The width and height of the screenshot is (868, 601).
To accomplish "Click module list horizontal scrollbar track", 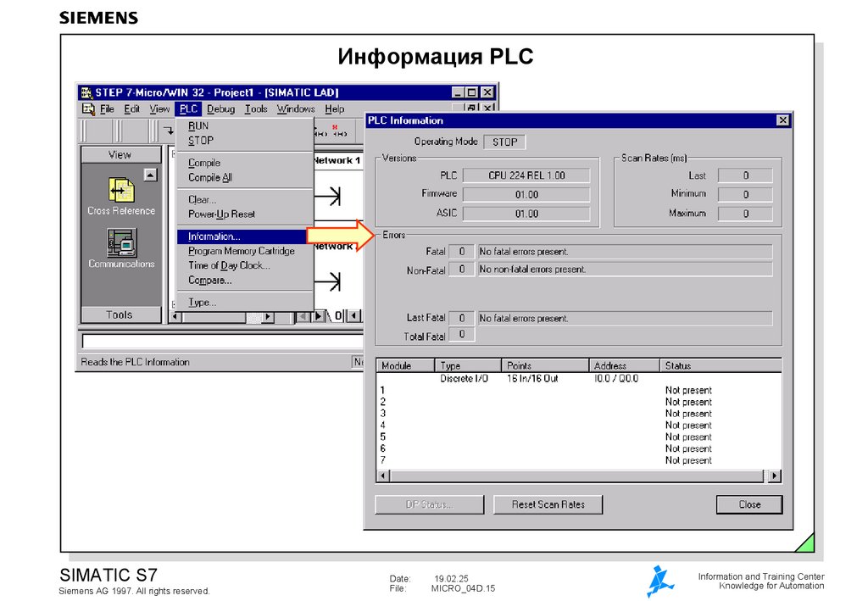I will pos(578,476).
